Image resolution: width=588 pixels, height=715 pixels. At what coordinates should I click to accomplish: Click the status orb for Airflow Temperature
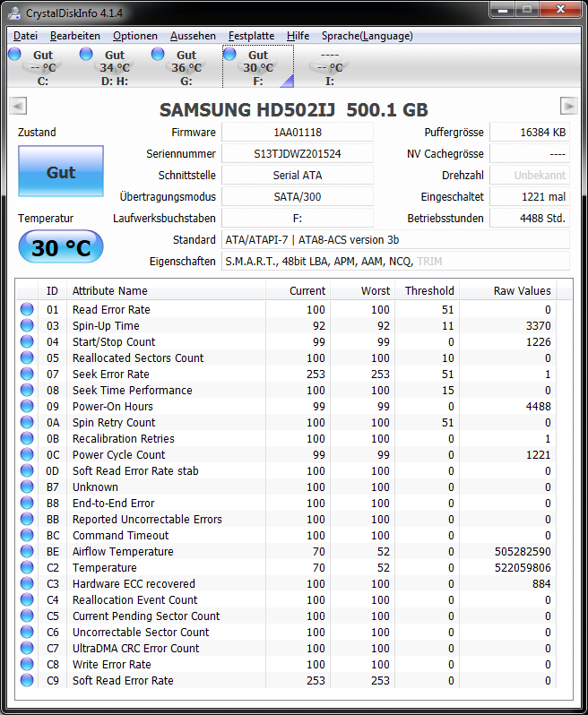point(27,551)
